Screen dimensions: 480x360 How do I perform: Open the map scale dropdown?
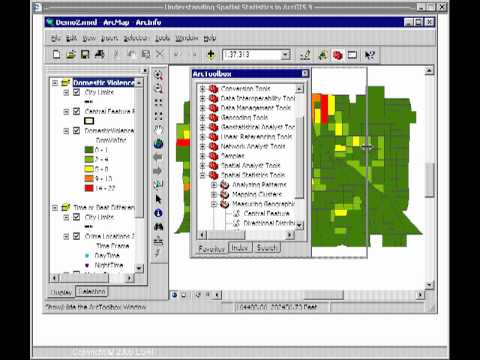point(285,55)
